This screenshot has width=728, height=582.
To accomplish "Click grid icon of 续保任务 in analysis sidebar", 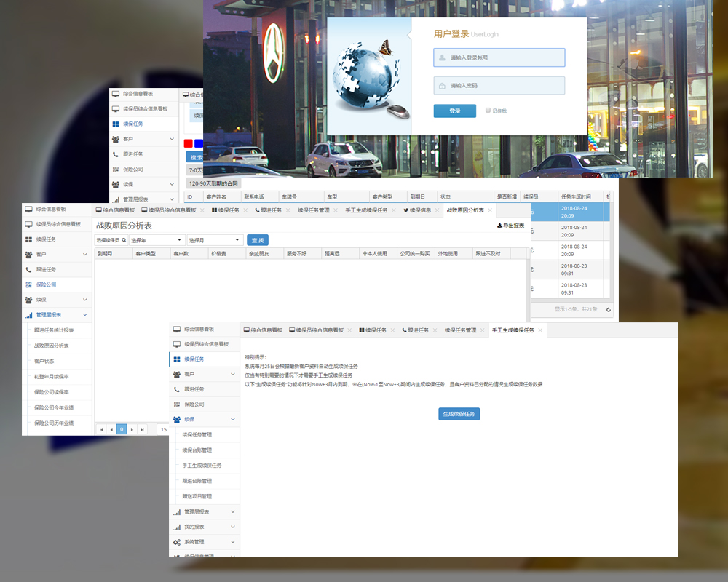I will coord(29,239).
